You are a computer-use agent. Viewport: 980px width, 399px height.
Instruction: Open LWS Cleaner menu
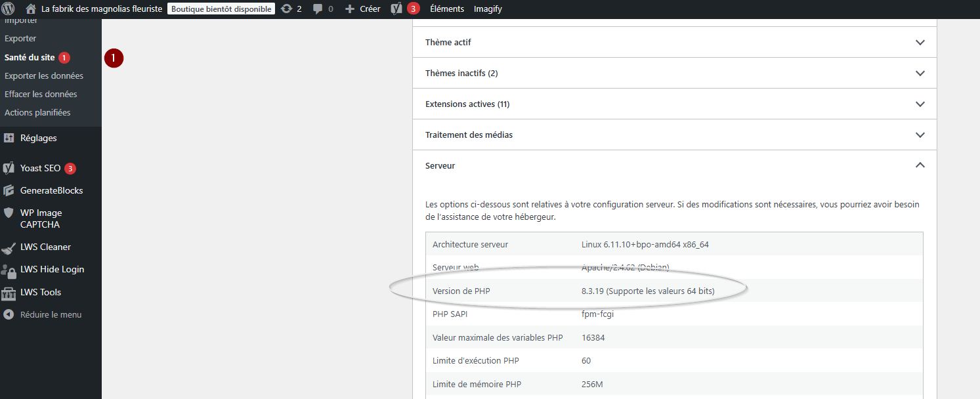point(45,247)
